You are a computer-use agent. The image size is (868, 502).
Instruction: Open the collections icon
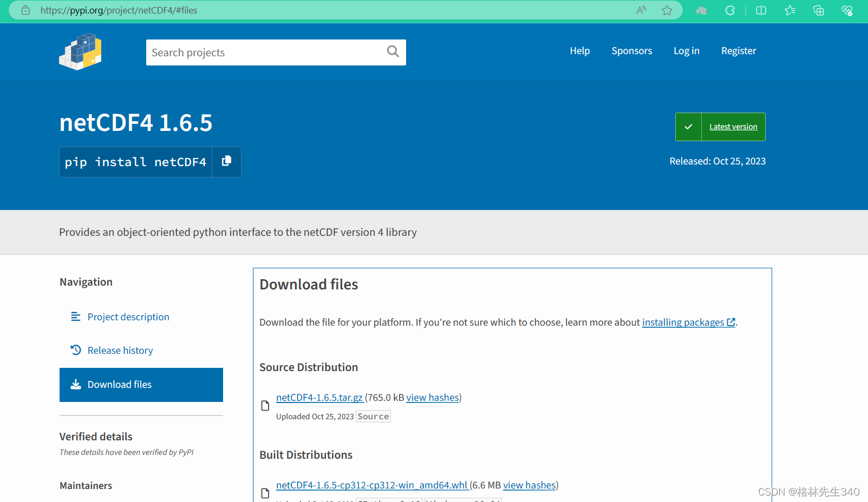[x=819, y=10]
